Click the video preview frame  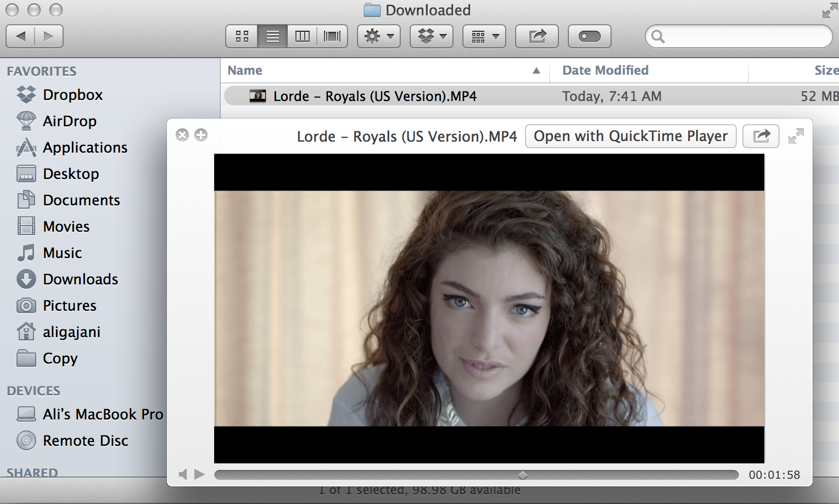click(489, 309)
